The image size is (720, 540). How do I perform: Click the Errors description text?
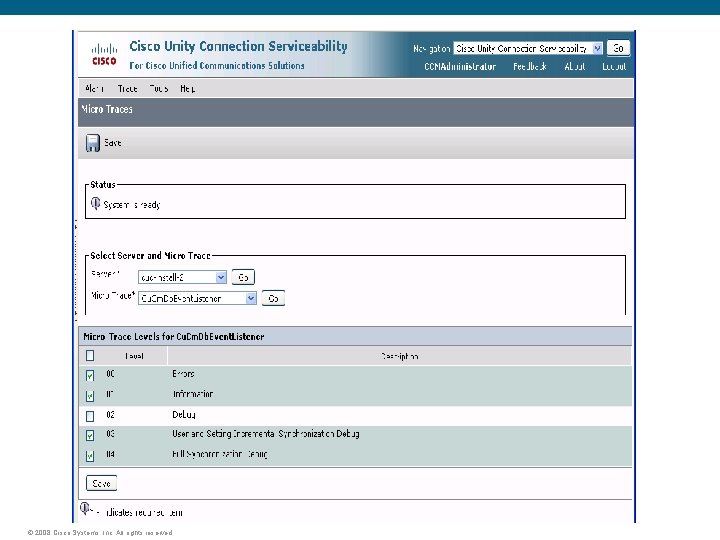(183, 374)
